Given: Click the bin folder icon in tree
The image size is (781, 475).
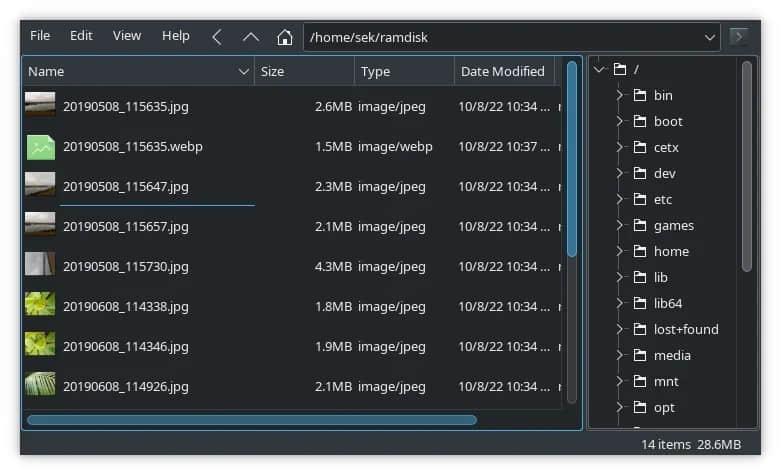Looking at the screenshot, I should point(640,96).
